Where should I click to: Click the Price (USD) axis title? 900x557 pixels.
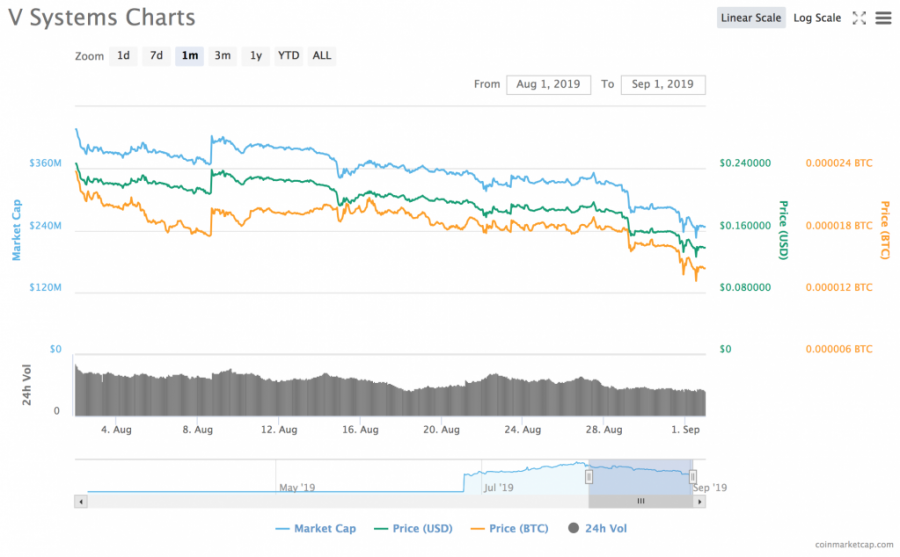click(783, 230)
